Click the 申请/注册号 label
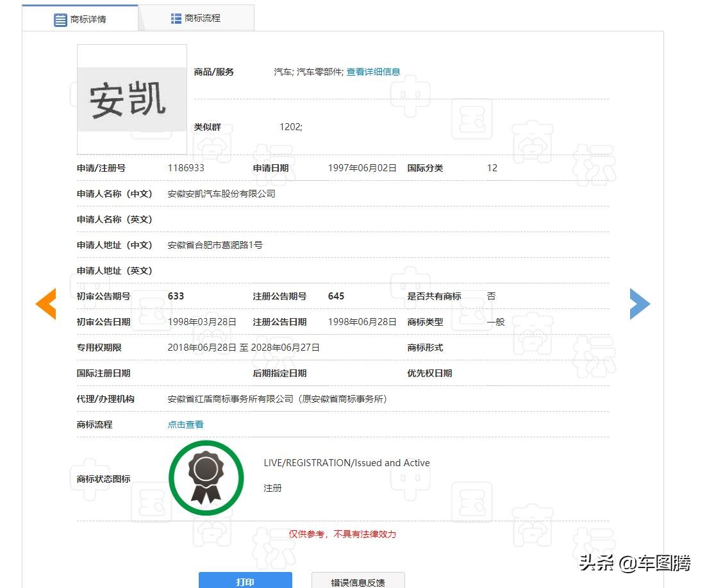Screen dimensions: 707x588 101,168
